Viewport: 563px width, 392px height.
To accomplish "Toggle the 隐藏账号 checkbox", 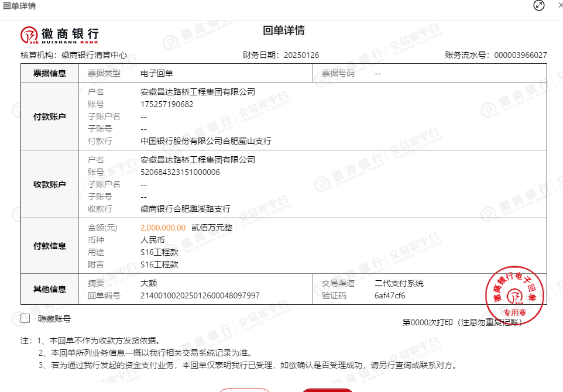I will tap(25, 318).
